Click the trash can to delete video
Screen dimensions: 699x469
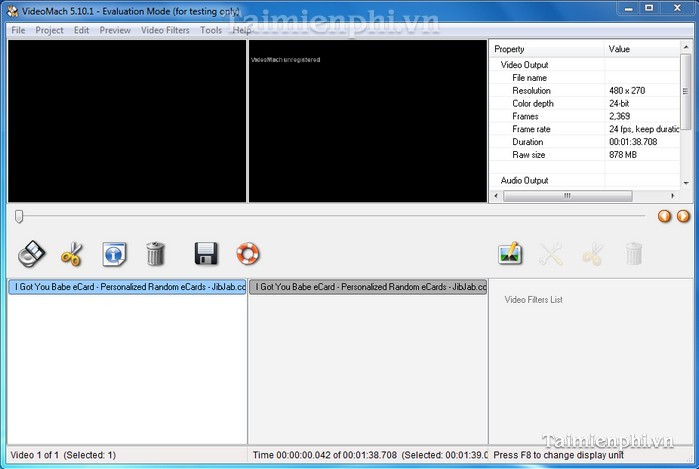click(155, 254)
